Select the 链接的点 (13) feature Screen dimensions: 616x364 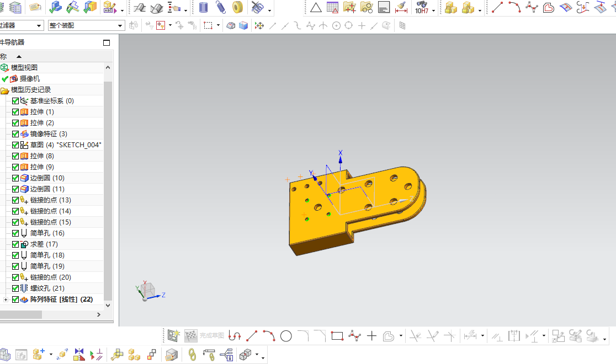click(x=51, y=200)
